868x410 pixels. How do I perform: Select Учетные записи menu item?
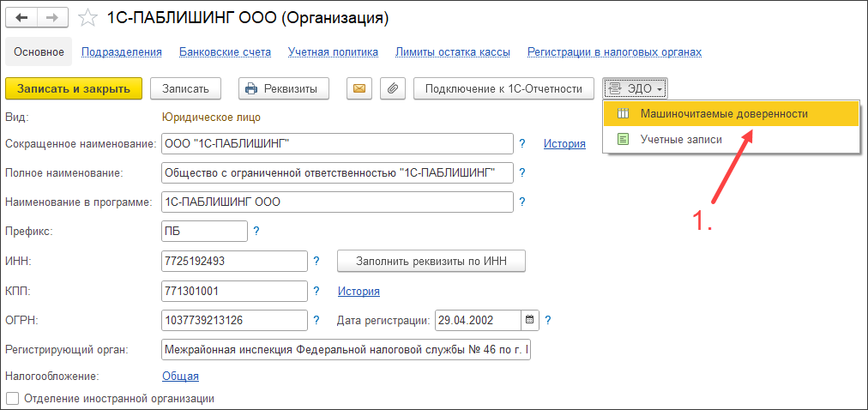680,139
